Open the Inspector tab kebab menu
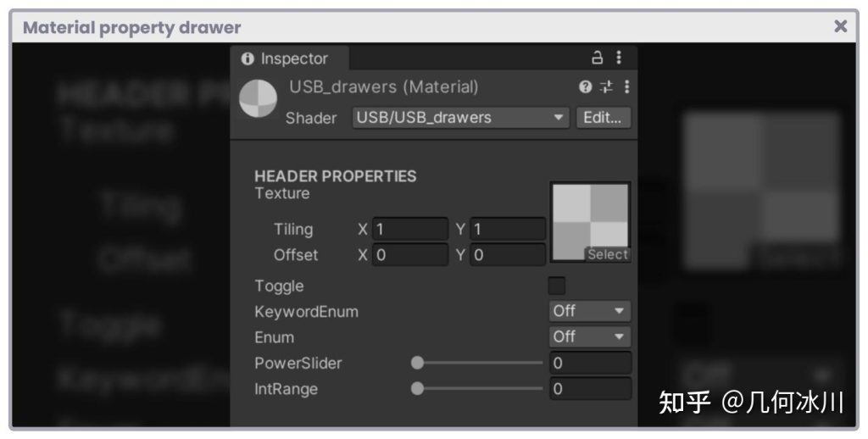This screenshot has height=439, width=868. (619, 57)
